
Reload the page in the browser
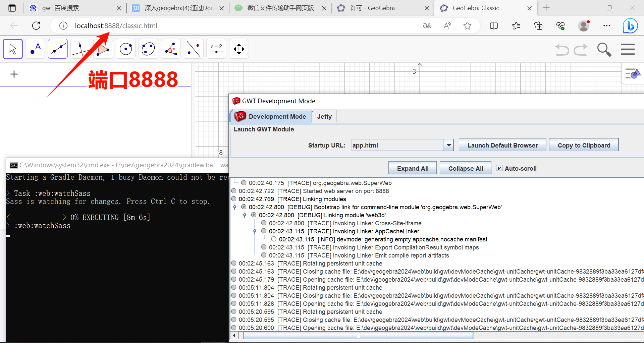click(36, 25)
